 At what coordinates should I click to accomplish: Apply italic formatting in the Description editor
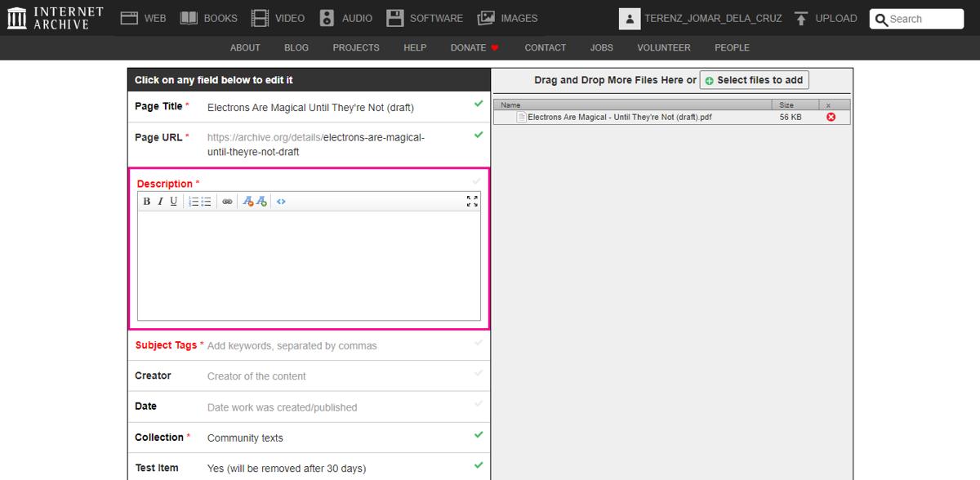tap(159, 201)
